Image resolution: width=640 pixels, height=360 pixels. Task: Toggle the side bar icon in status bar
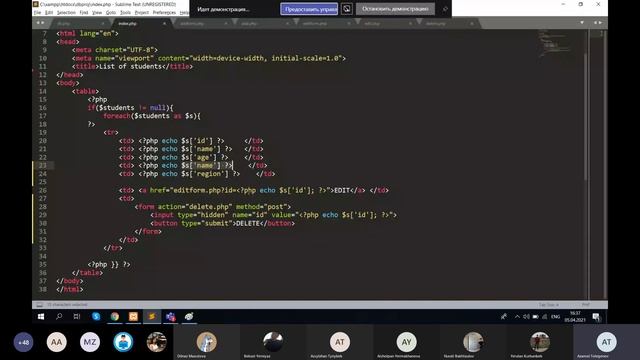[x=40, y=304]
